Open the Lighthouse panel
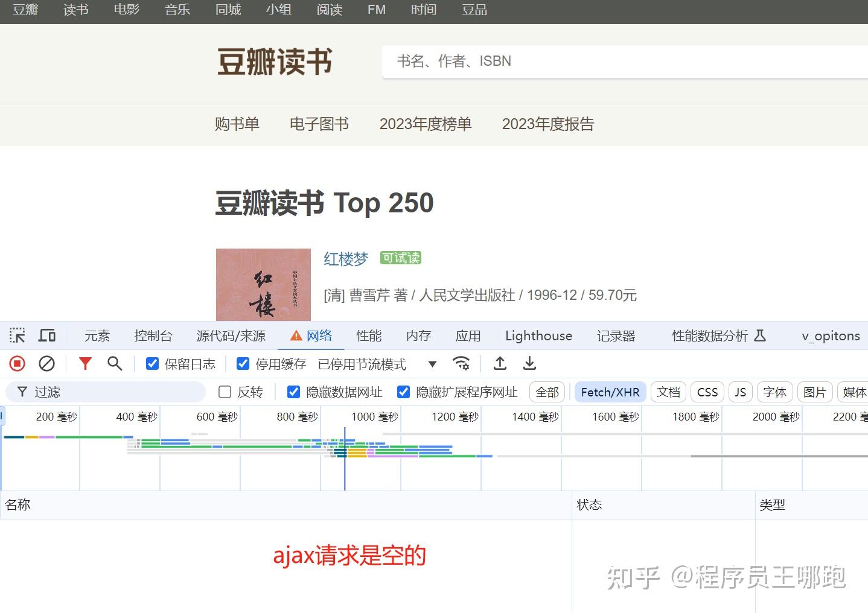This screenshot has width=868, height=613. pyautogui.click(x=538, y=335)
